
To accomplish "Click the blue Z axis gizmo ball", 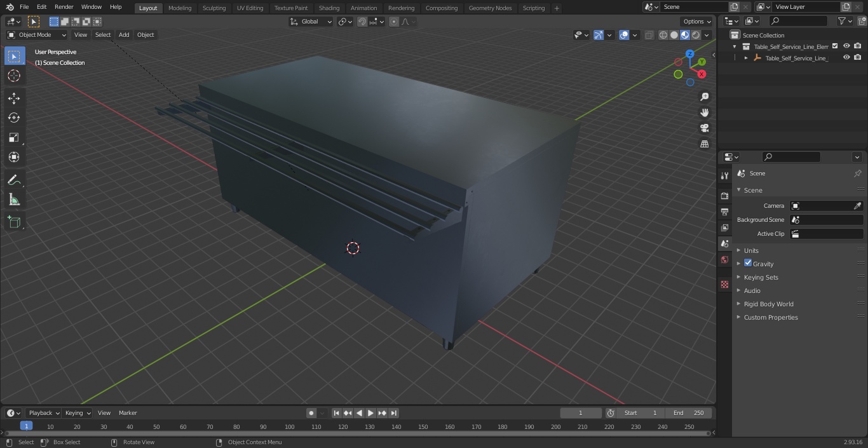I will click(x=690, y=54).
